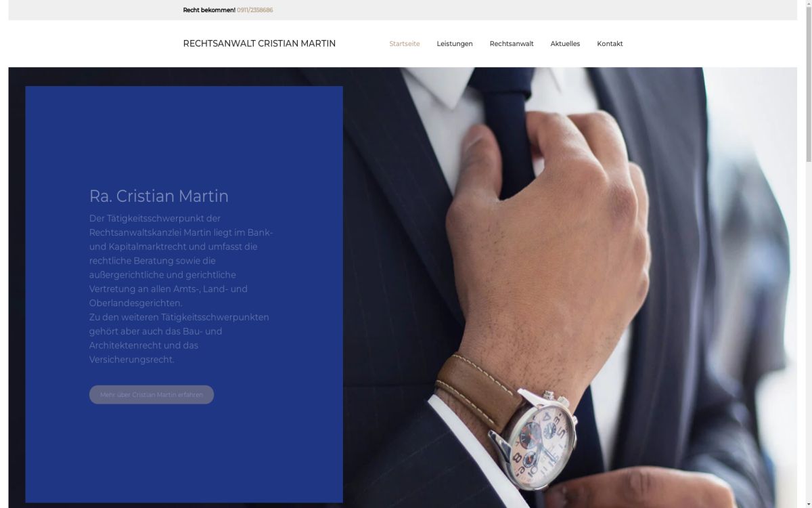Click empty blue panel area above the heading
Screen dimensions: 812x508
pos(184,135)
